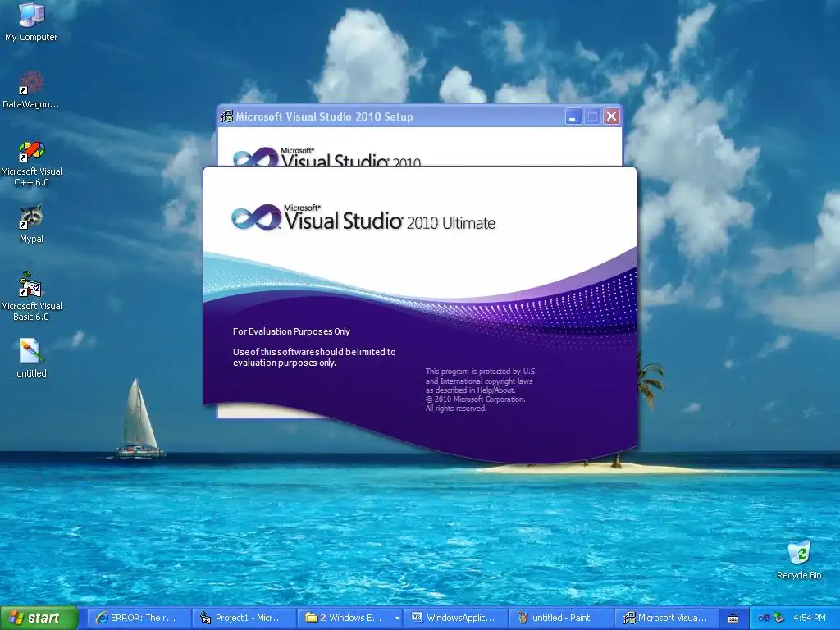Switch to WindowsApplication taskbar button
The height and width of the screenshot is (630, 840).
click(x=454, y=618)
